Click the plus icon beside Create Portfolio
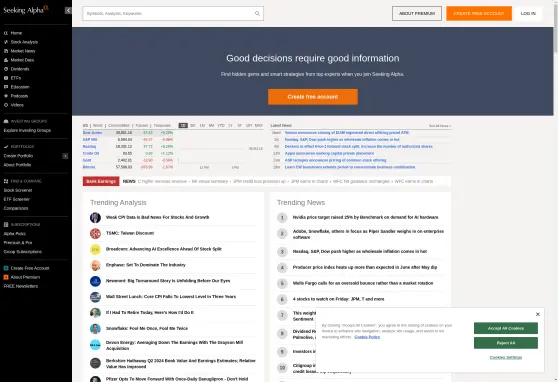This screenshot has width=558, height=382. (65, 156)
